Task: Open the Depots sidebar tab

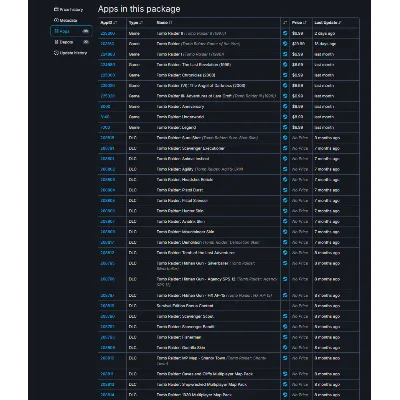Action: (x=71, y=42)
